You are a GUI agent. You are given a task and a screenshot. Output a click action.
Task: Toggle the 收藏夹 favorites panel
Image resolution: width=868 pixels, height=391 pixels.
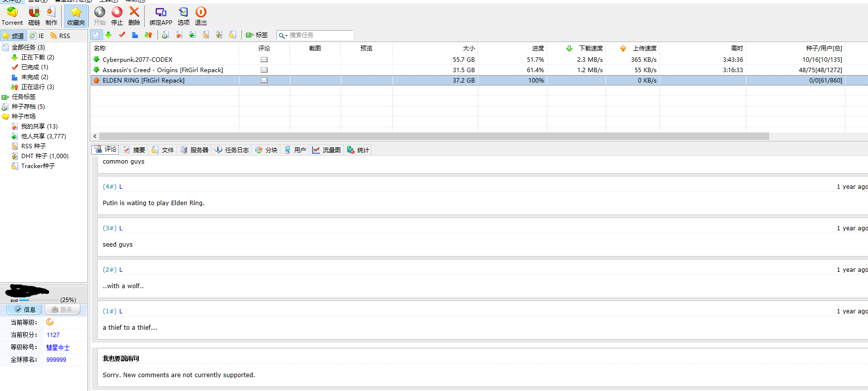(x=76, y=16)
